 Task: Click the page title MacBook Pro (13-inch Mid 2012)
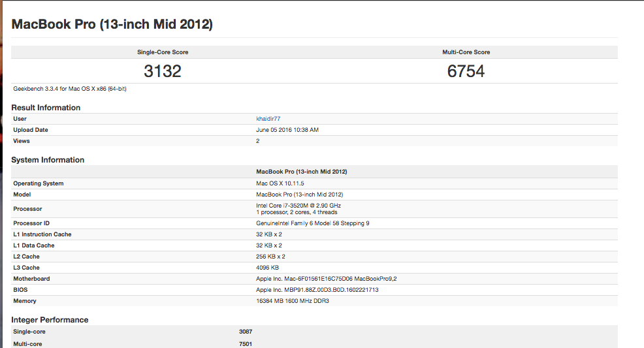tap(112, 24)
